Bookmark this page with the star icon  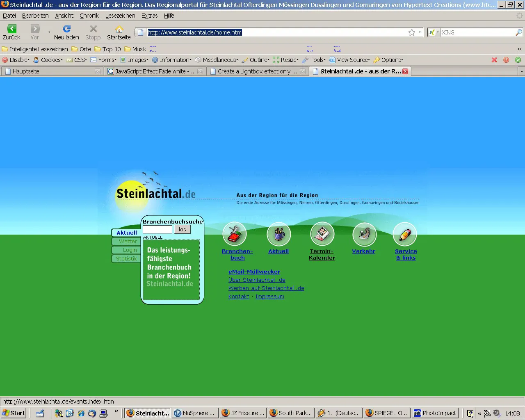412,32
